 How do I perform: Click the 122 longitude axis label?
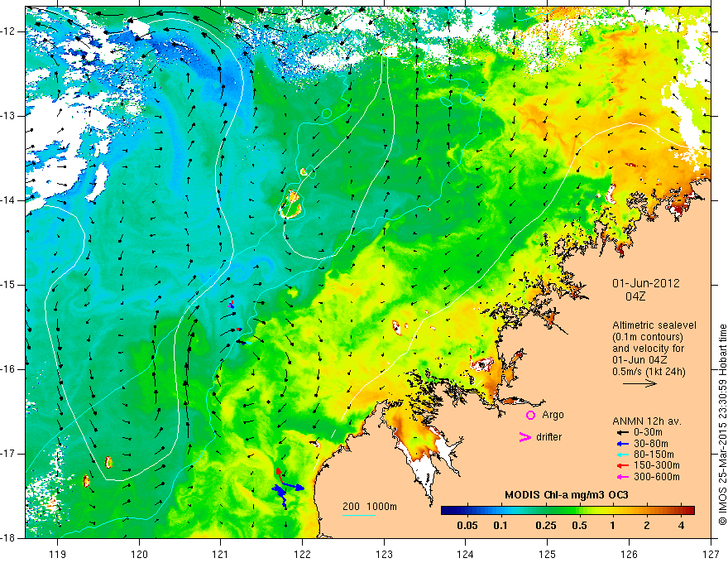[302, 555]
